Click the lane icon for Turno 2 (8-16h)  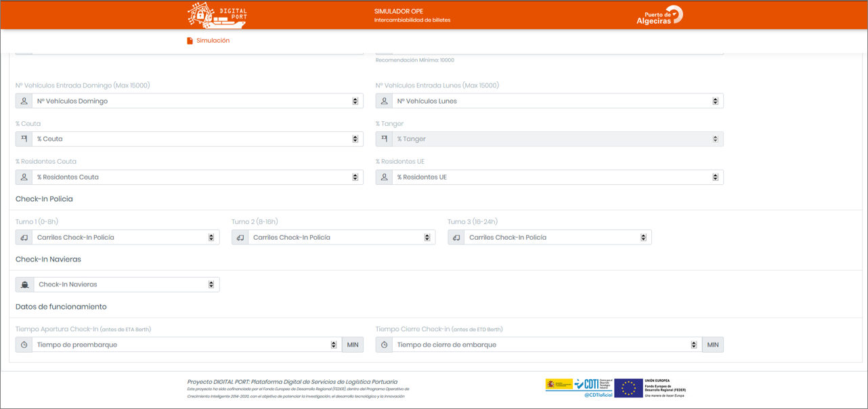click(240, 238)
